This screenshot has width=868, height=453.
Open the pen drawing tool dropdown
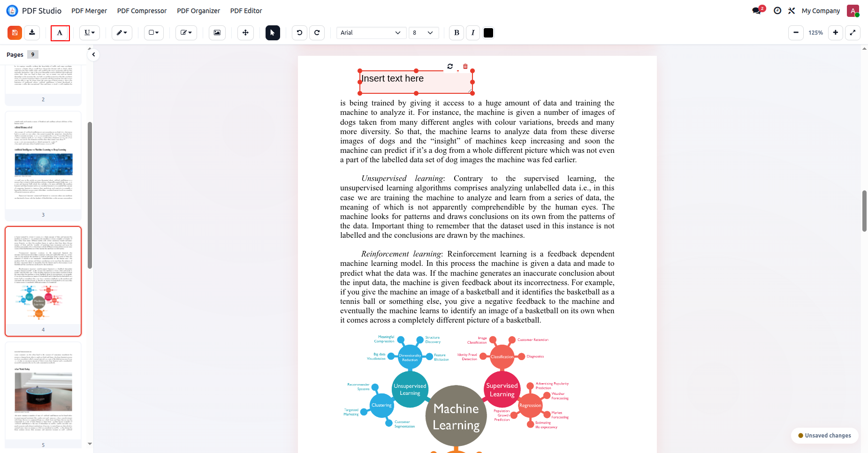[122, 33]
